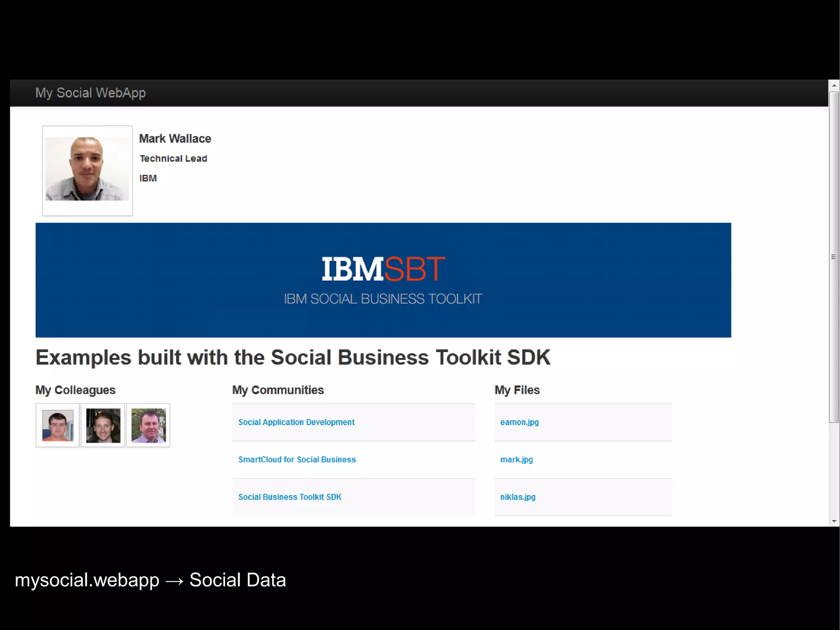Viewport: 840px width, 630px height.
Task: Open the My Social WebApp brand link
Action: (x=90, y=93)
